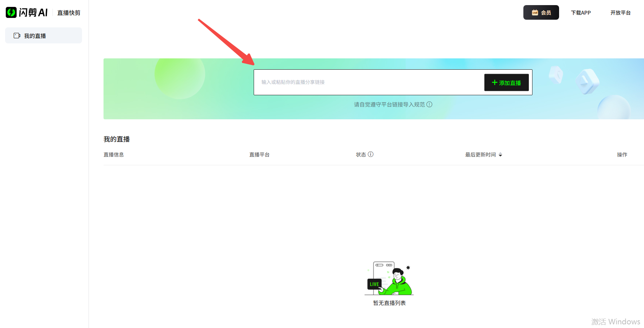Focus the live share link input field
This screenshot has width=644, height=328.
[368, 82]
